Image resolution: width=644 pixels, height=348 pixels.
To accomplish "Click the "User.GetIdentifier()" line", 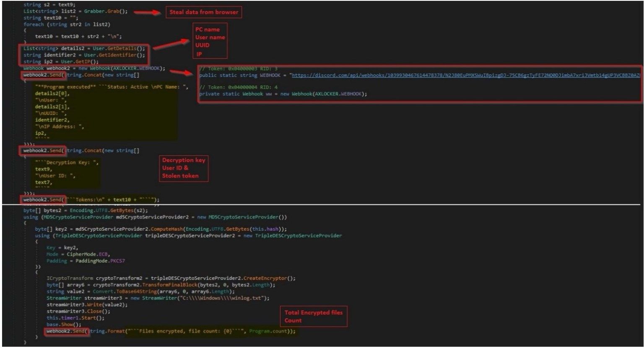I will tap(84, 55).
